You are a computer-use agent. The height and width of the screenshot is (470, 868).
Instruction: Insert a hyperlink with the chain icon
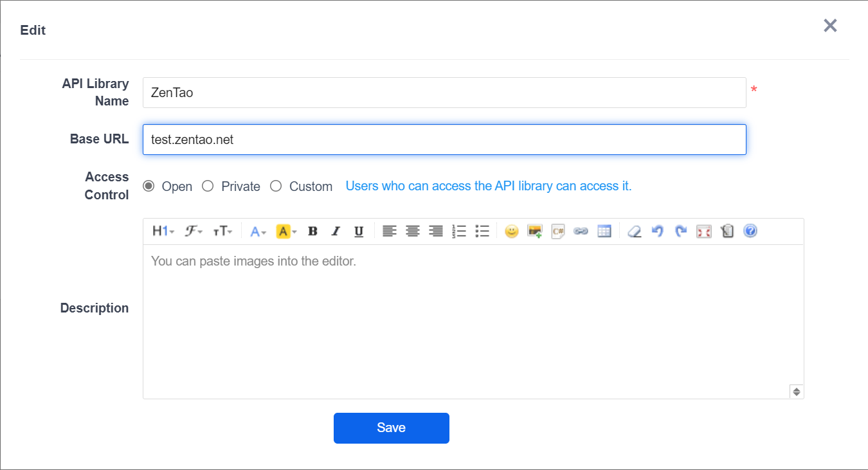[x=581, y=231]
